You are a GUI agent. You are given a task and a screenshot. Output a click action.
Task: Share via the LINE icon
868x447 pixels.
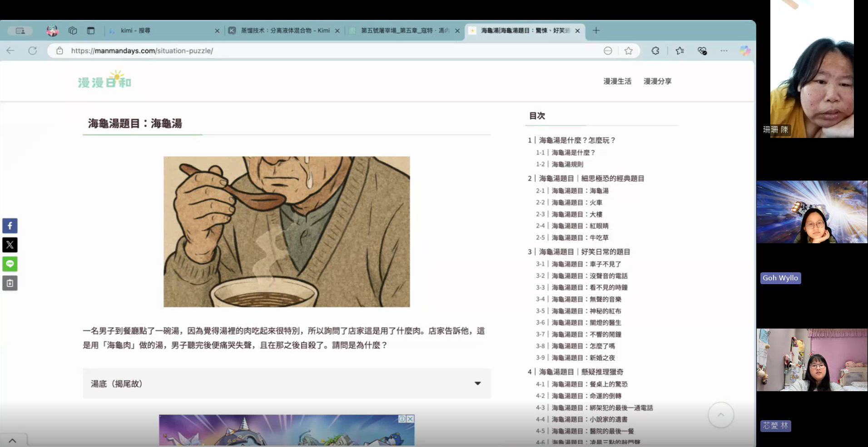tap(10, 264)
